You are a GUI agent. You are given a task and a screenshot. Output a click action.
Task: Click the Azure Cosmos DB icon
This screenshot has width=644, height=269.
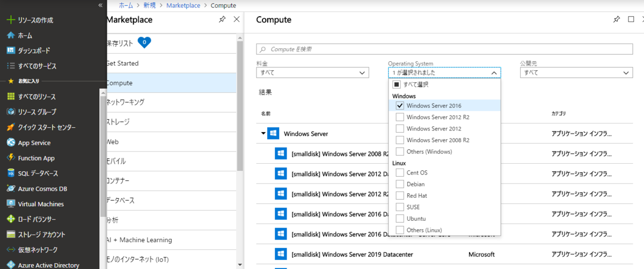click(10, 188)
